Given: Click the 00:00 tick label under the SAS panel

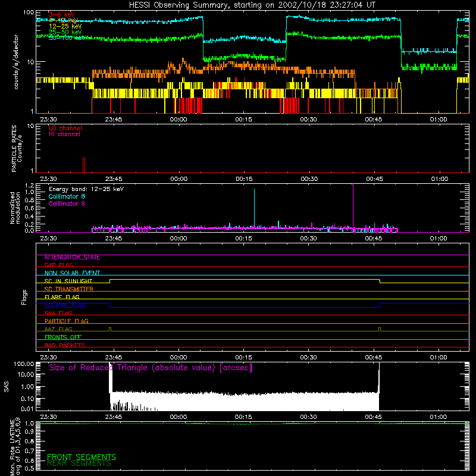Looking at the screenshot, I should point(178,417).
